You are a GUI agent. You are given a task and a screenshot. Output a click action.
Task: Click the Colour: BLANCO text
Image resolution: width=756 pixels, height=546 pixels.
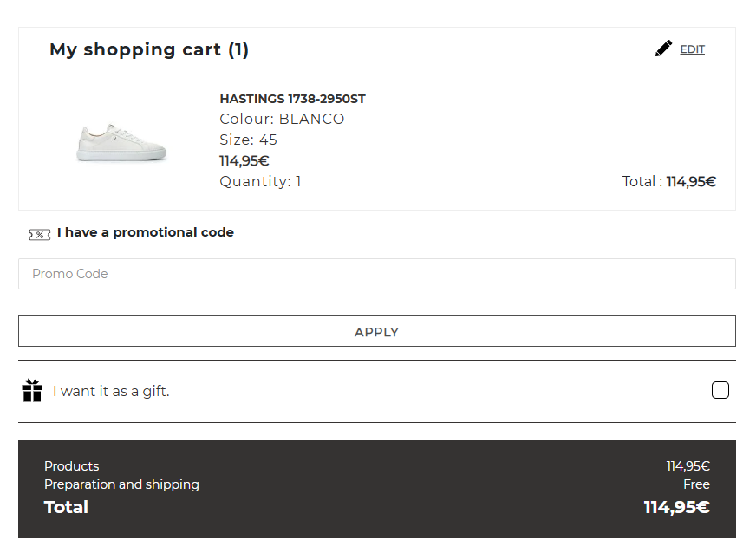282,120
